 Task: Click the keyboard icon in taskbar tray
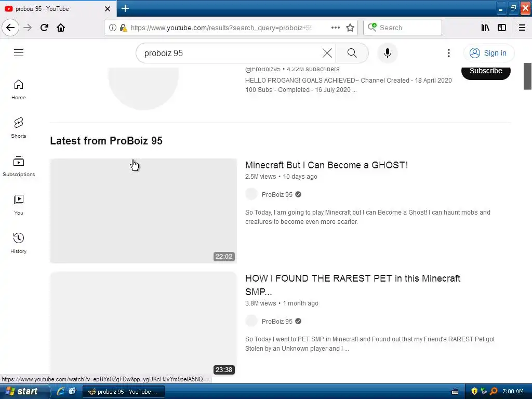[x=455, y=392]
